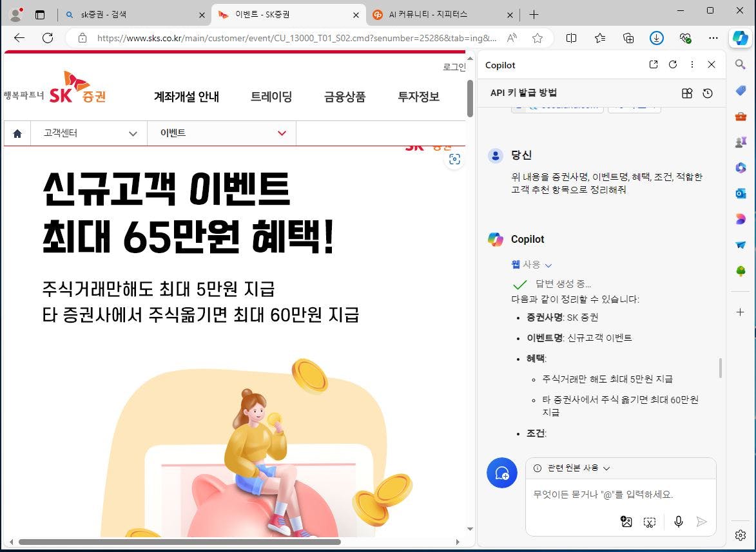Open sidebar Microsoft 365 icon
The image size is (756, 552).
(x=741, y=167)
